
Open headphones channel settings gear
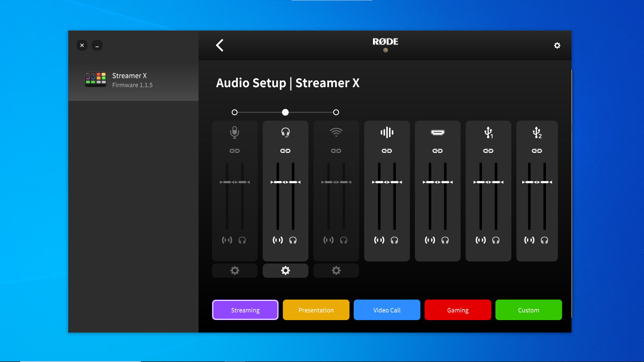285,270
